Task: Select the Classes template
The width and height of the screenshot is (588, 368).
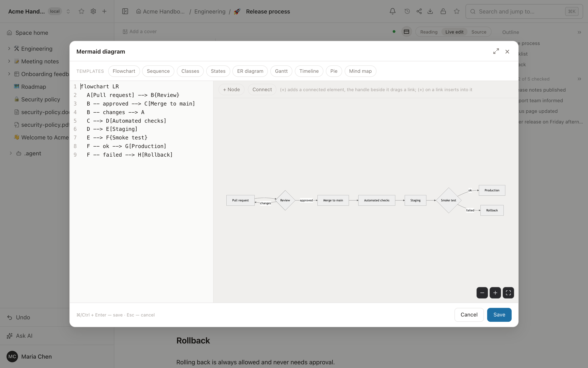Action: pos(190,71)
